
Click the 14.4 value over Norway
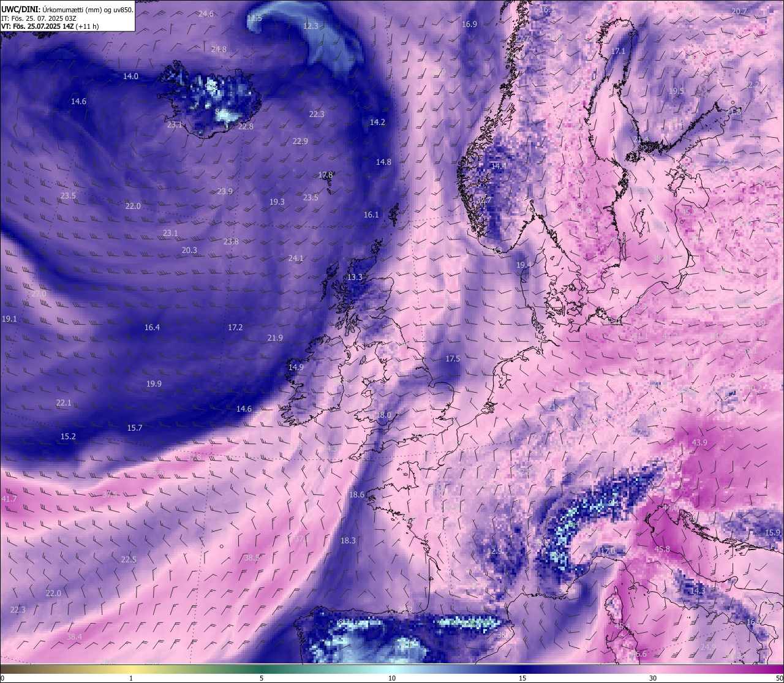click(499, 165)
